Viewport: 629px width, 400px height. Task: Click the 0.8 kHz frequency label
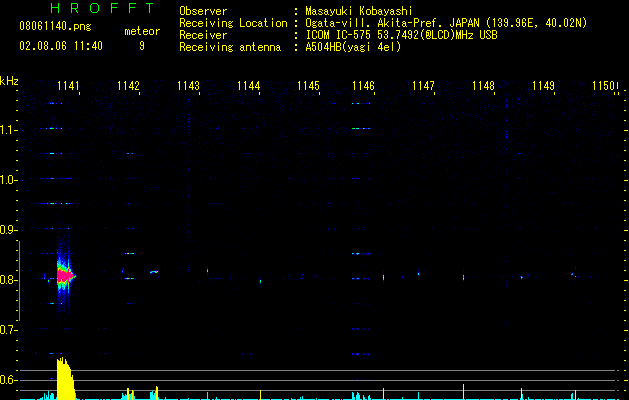[8, 280]
